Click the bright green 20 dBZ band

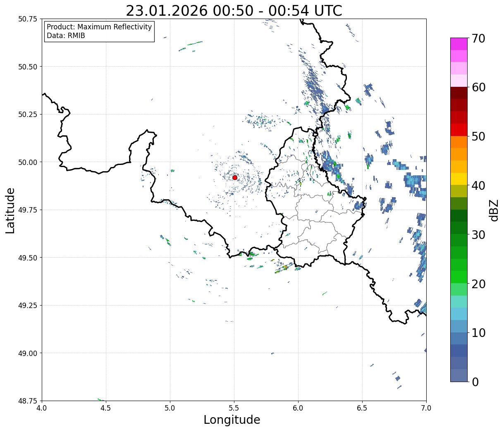point(459,277)
